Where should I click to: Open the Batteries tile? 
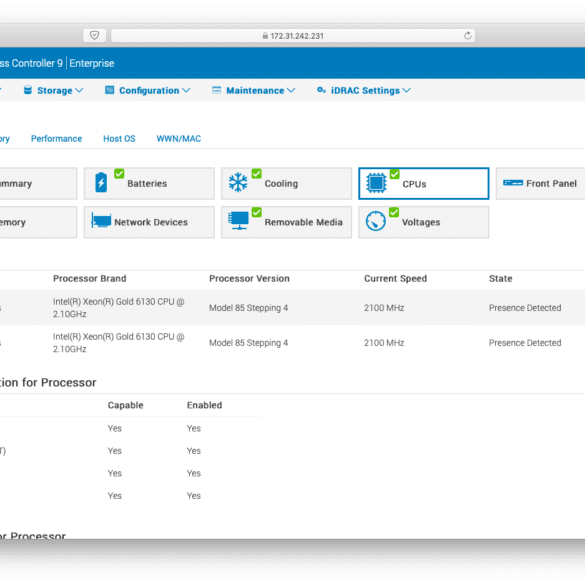149,183
